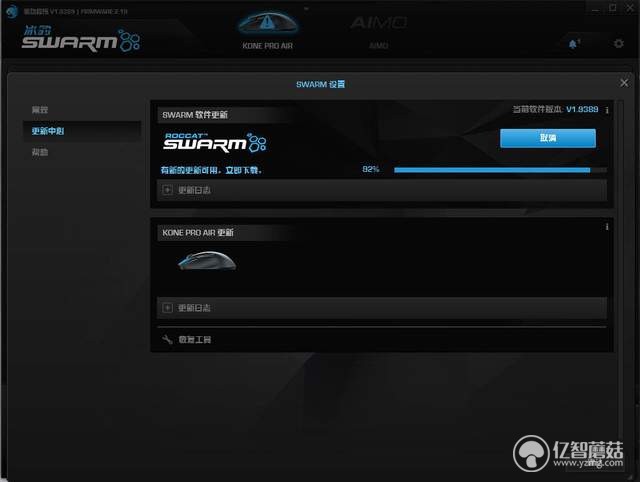Click the blue new update available text
The width and height of the screenshot is (640, 482).
211,170
